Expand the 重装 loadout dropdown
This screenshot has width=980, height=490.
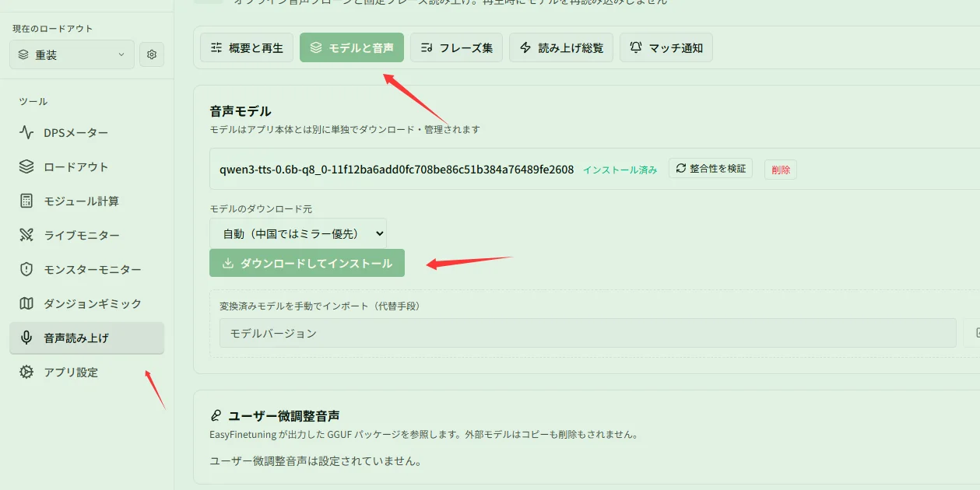coord(72,54)
